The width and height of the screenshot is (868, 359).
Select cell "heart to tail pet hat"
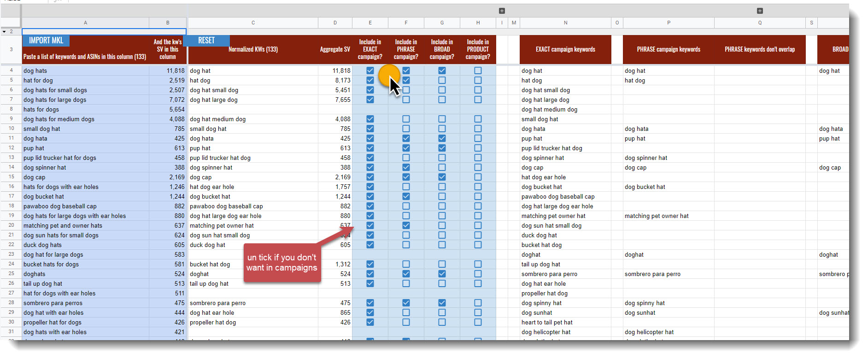[x=565, y=322]
